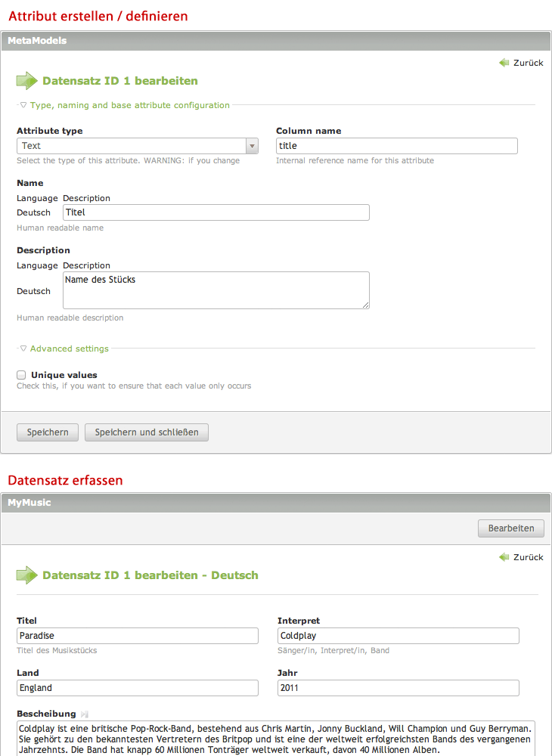Click the resize handle of the Description textarea
The height and width of the screenshot is (756, 552).
365,305
